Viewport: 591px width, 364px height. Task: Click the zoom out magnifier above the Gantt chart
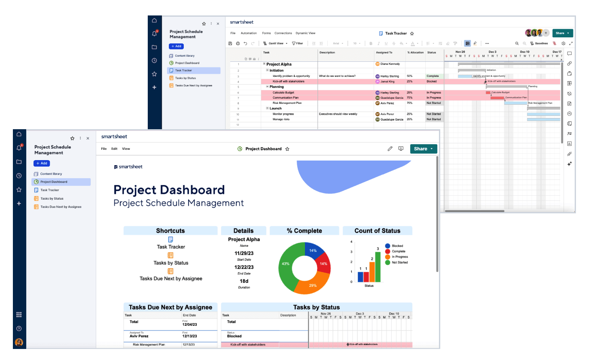point(517,43)
